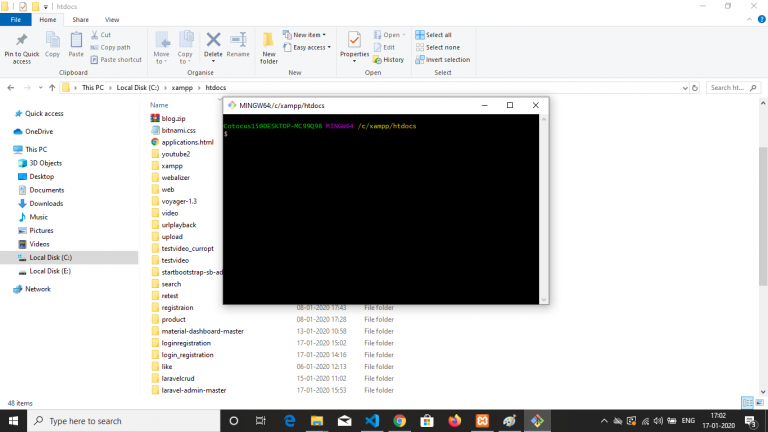This screenshot has width=768, height=432.
Task: Select the blog.zip file
Action: [x=173, y=119]
